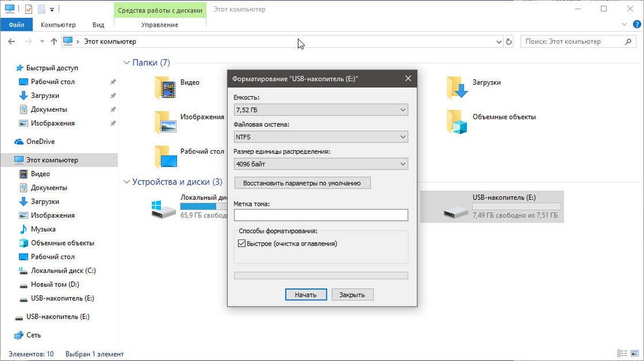
Task: Go up one folder level arrow
Action: 54,41
